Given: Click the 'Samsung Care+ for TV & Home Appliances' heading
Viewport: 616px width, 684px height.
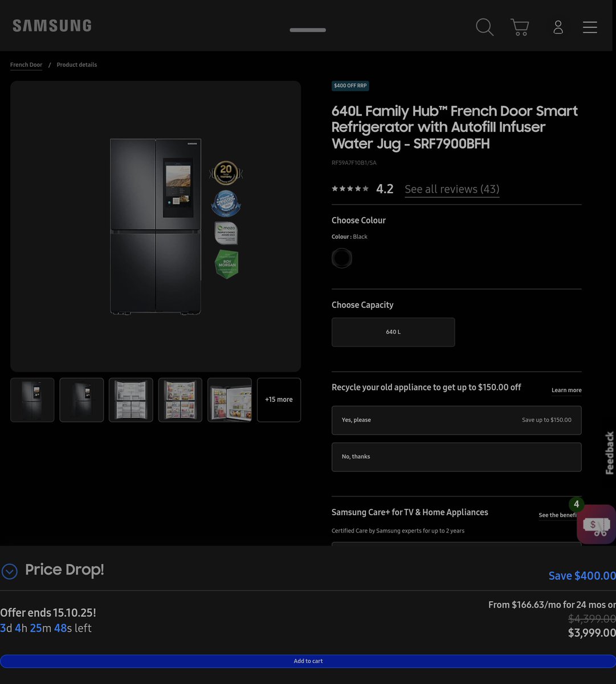Looking at the screenshot, I should [x=410, y=512].
